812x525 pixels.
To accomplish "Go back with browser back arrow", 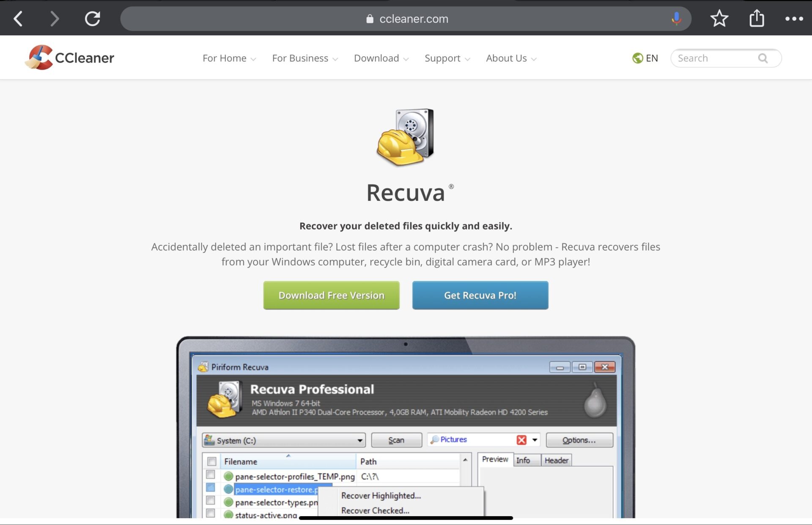I will (x=18, y=19).
